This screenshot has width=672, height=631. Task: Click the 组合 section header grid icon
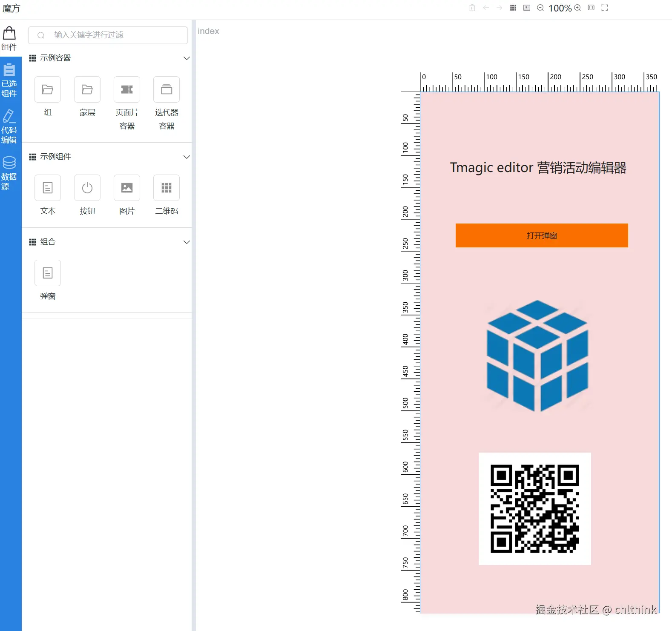(32, 242)
